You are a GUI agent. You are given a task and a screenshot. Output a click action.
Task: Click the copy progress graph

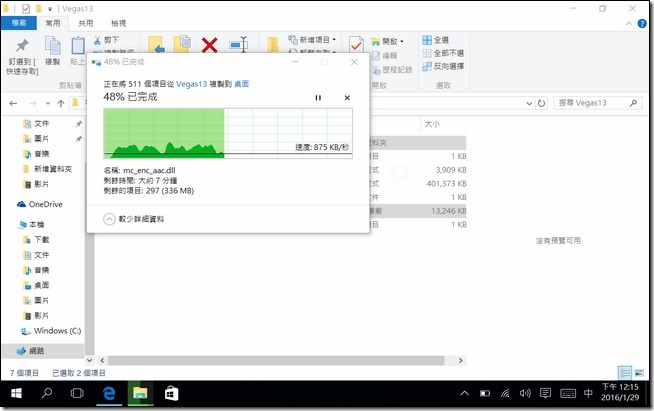click(228, 133)
